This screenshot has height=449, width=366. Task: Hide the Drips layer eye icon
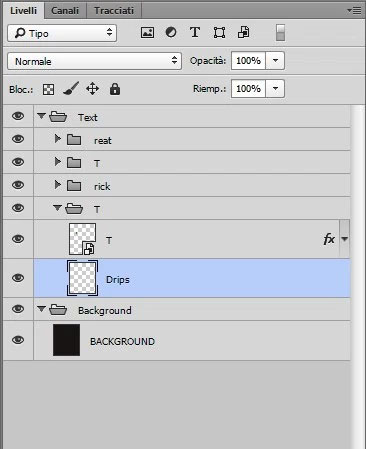coord(18,278)
